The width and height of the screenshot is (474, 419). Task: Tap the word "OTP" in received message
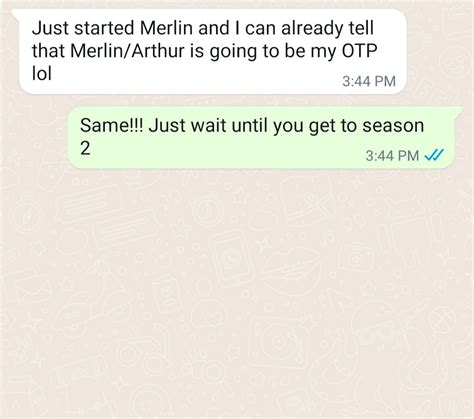359,51
